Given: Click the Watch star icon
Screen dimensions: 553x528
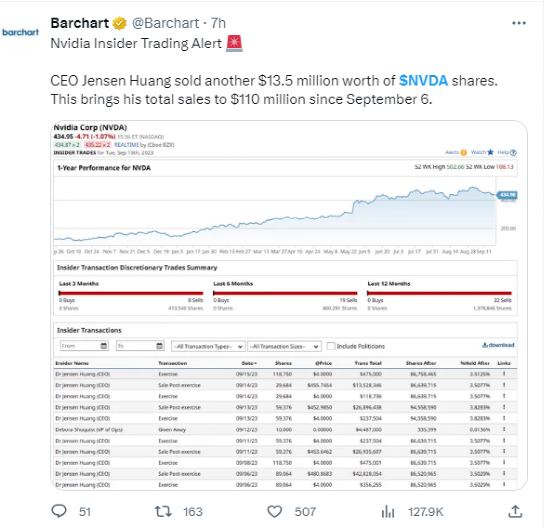Looking at the screenshot, I should (x=490, y=152).
